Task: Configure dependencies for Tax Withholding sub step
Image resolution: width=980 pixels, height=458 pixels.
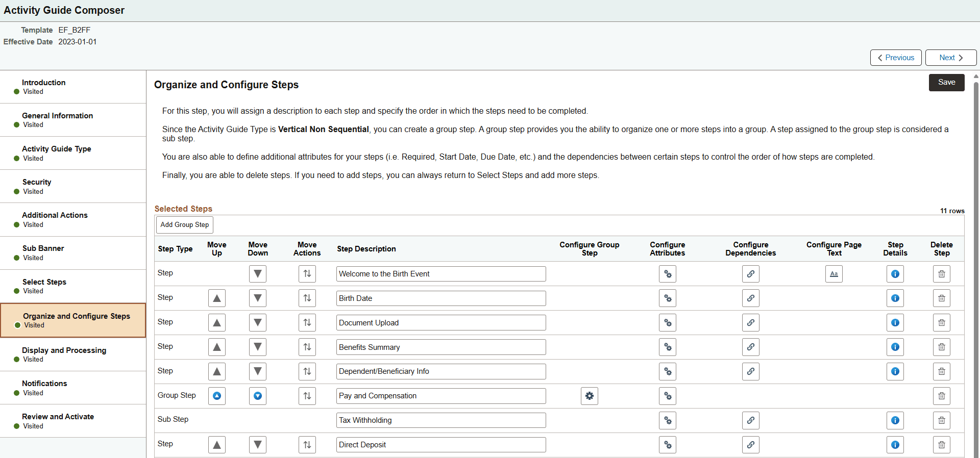Action: click(751, 421)
